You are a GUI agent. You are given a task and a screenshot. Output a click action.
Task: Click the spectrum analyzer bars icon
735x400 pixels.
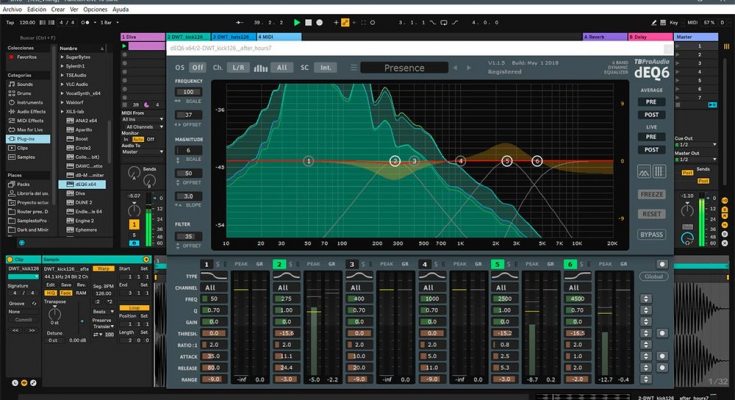click(x=261, y=68)
